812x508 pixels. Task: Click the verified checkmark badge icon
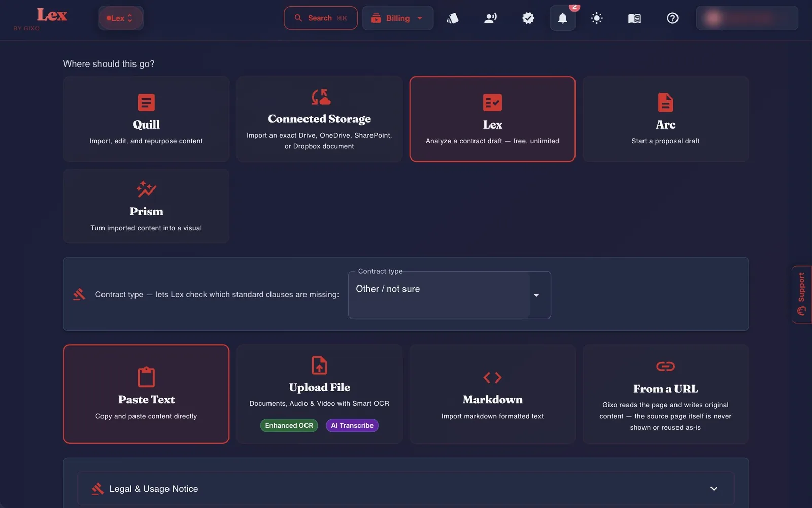point(528,18)
